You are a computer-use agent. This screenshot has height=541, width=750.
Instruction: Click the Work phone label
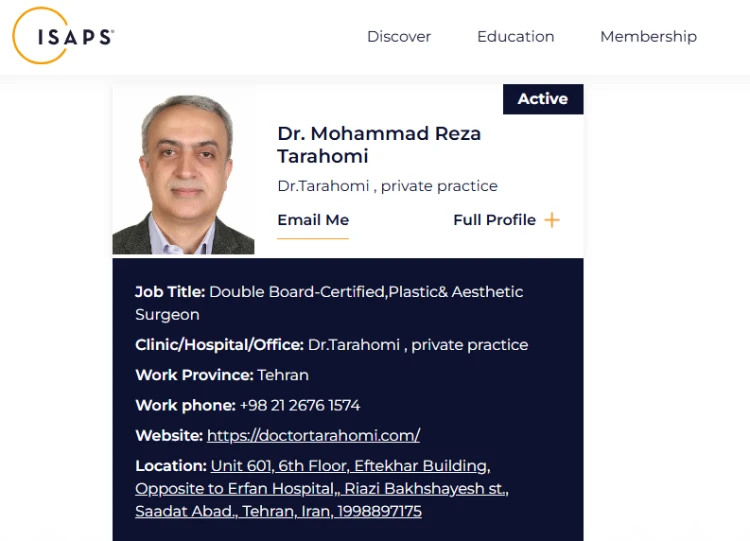pos(185,405)
